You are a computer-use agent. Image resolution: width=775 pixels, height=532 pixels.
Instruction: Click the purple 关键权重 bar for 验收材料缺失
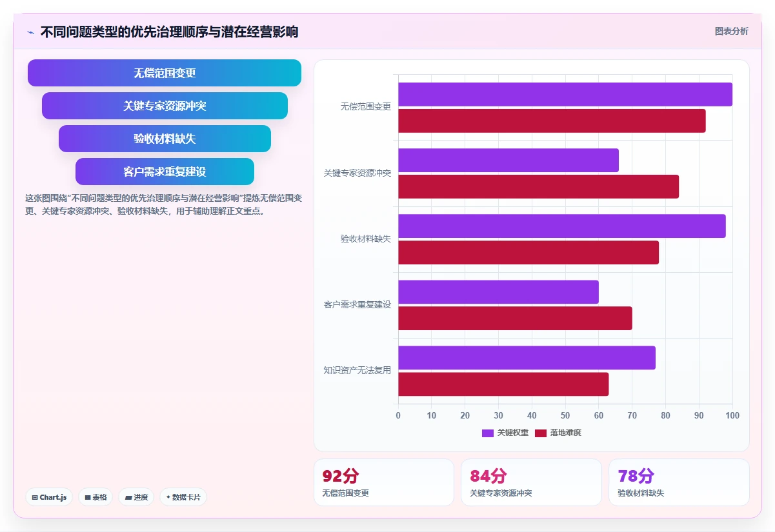tap(562, 226)
